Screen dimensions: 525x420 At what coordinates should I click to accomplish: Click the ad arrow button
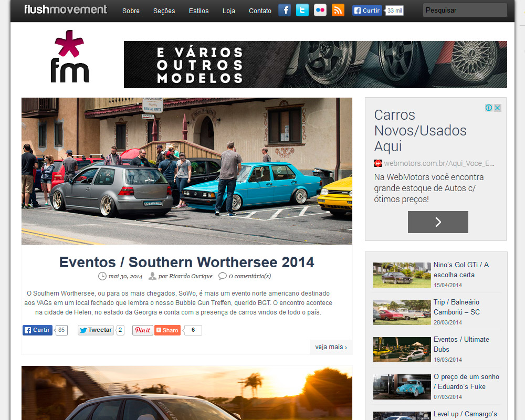[x=438, y=222]
